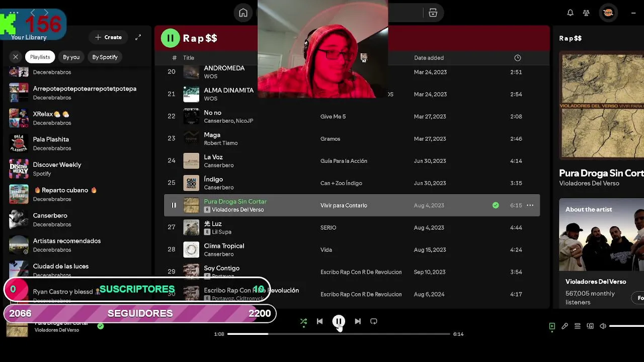Toggle repeat in the player bar

tap(374, 321)
